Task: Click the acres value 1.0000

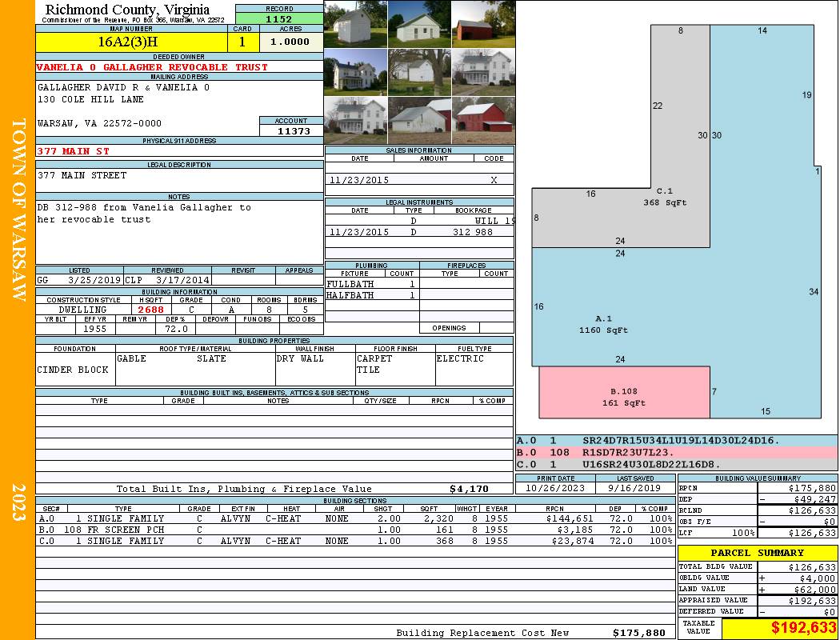Action: pyautogui.click(x=290, y=42)
